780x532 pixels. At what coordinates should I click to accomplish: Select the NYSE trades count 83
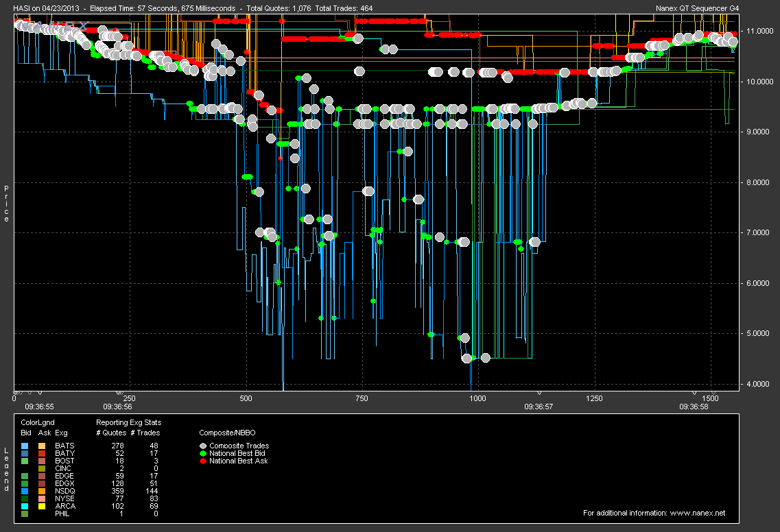pyautogui.click(x=154, y=498)
